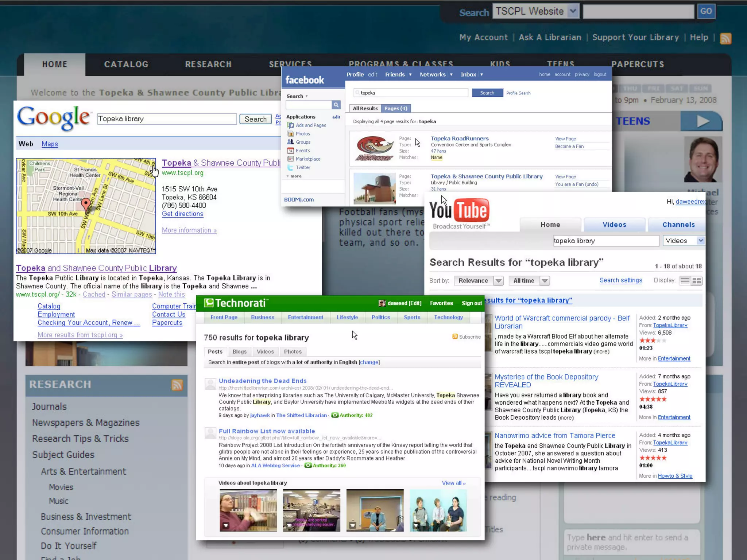Click the Google Search button

pyautogui.click(x=255, y=119)
